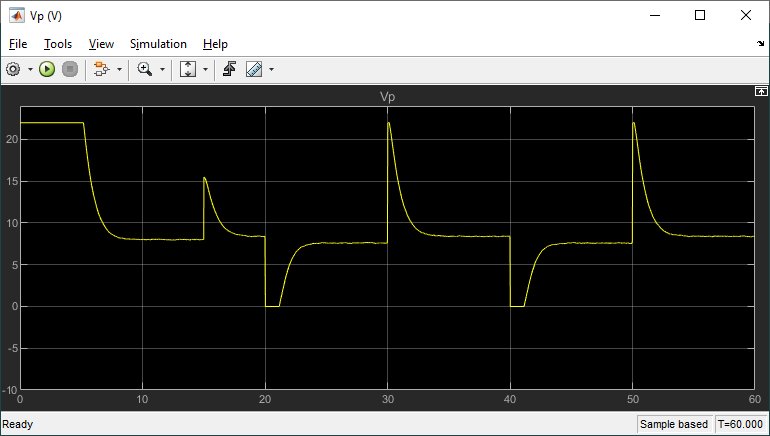
Task: Click the dock arrow at the menu bar's right end
Action: 760,45
